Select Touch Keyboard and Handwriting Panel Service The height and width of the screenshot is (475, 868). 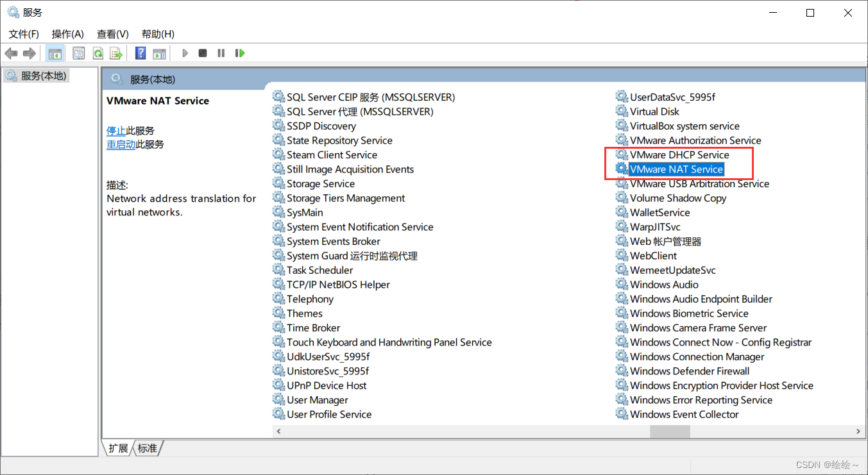(x=389, y=342)
